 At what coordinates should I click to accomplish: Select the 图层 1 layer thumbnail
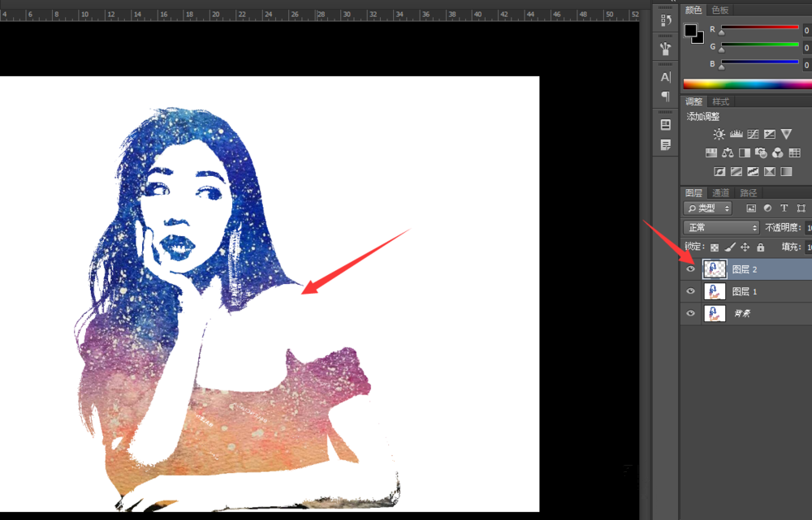click(x=715, y=291)
